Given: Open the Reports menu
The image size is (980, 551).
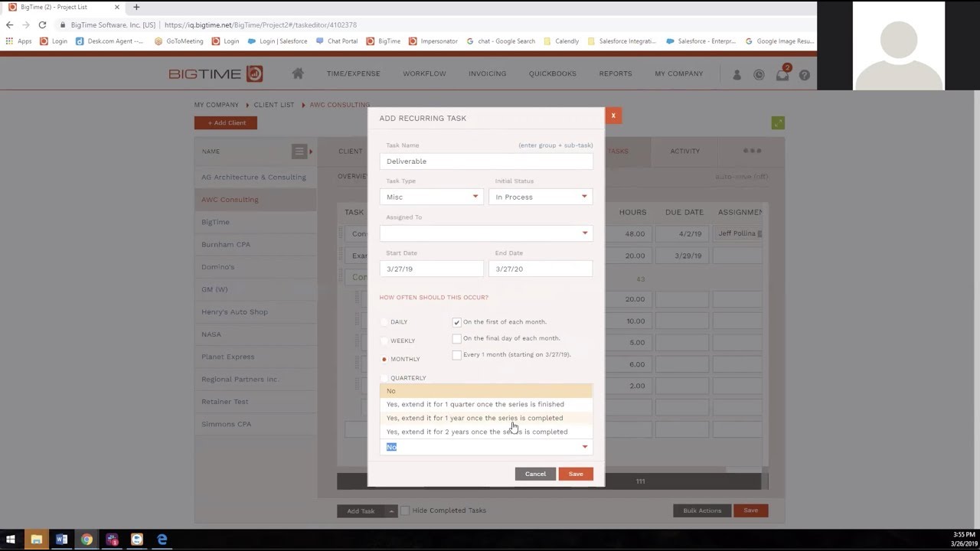Looking at the screenshot, I should (616, 73).
